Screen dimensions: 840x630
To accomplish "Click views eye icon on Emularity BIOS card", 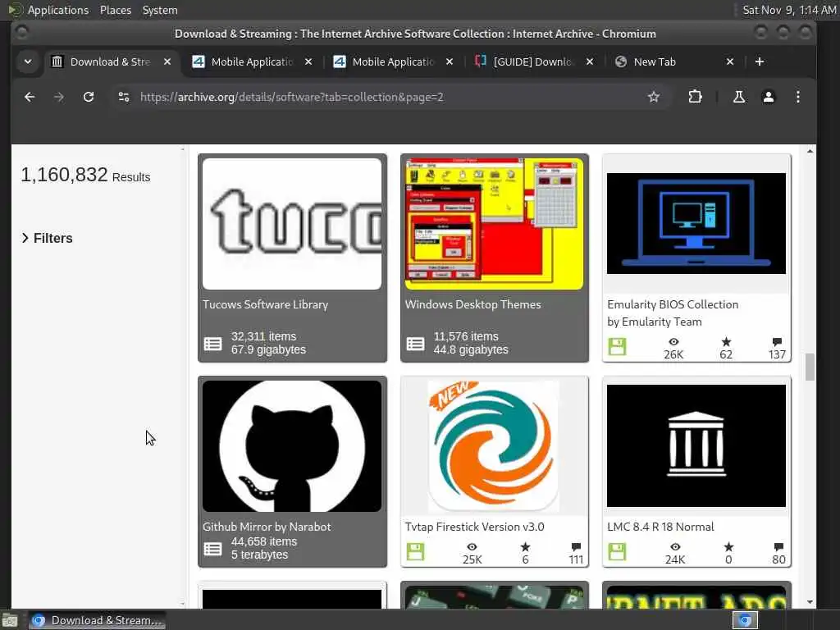I will point(673,342).
